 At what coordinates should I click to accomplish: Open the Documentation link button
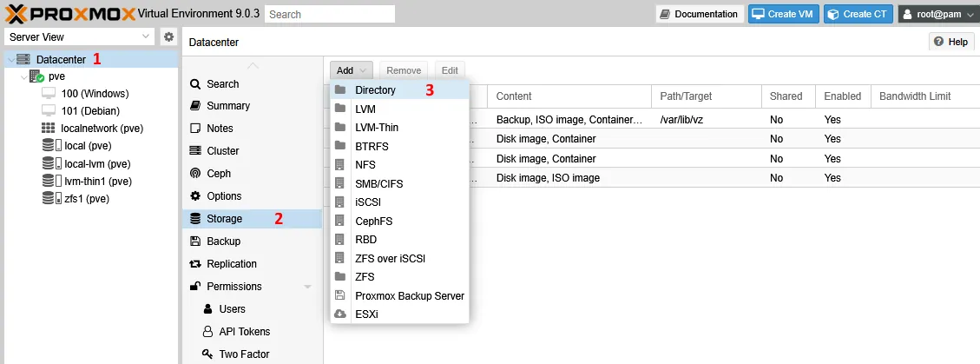click(x=700, y=14)
